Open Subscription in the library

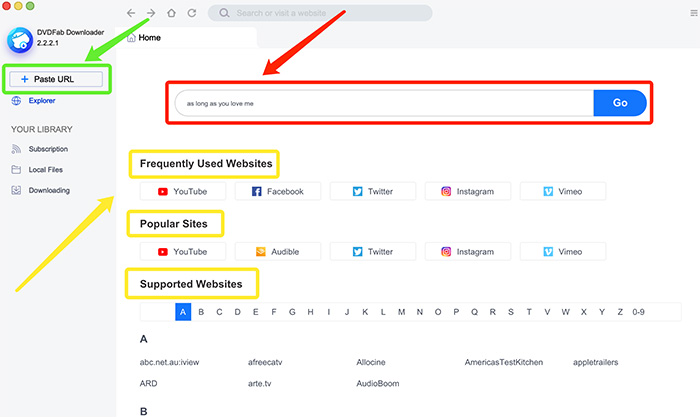[x=48, y=149]
